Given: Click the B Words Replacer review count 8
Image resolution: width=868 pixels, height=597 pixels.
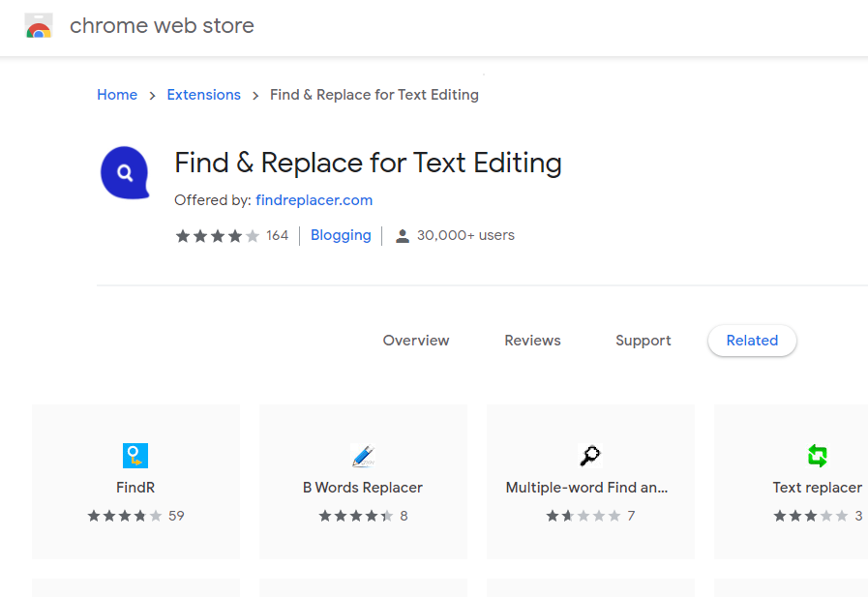Looking at the screenshot, I should [404, 517].
